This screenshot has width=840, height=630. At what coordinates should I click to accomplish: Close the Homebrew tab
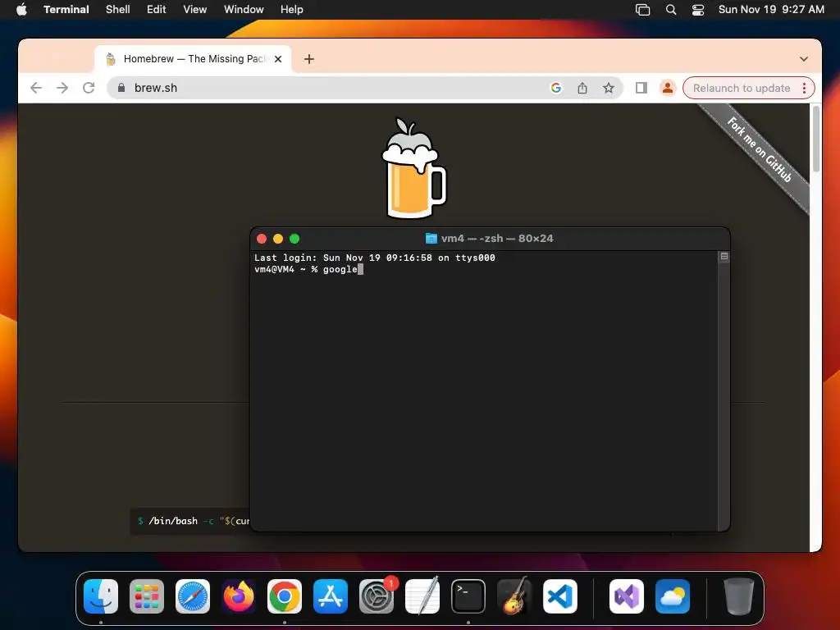pyautogui.click(x=278, y=59)
